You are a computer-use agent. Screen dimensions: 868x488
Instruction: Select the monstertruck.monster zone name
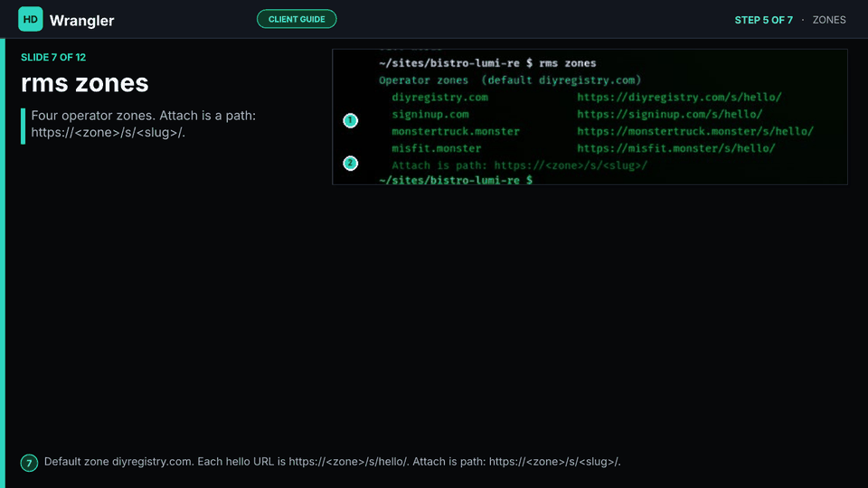click(x=456, y=131)
